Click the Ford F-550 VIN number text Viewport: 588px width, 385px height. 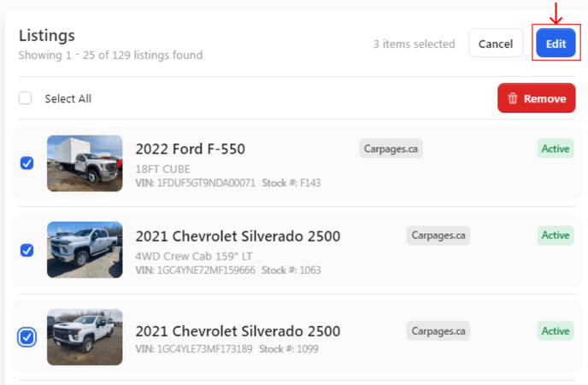[x=206, y=183]
